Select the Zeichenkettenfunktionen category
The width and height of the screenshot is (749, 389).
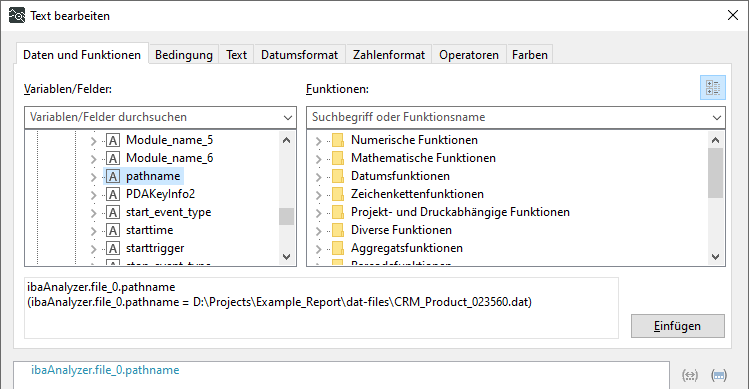417,194
